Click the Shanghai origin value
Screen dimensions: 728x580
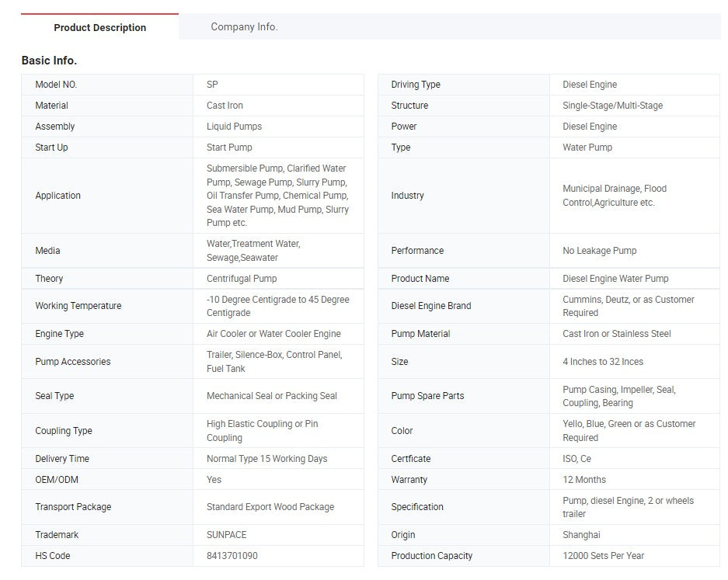(x=581, y=535)
